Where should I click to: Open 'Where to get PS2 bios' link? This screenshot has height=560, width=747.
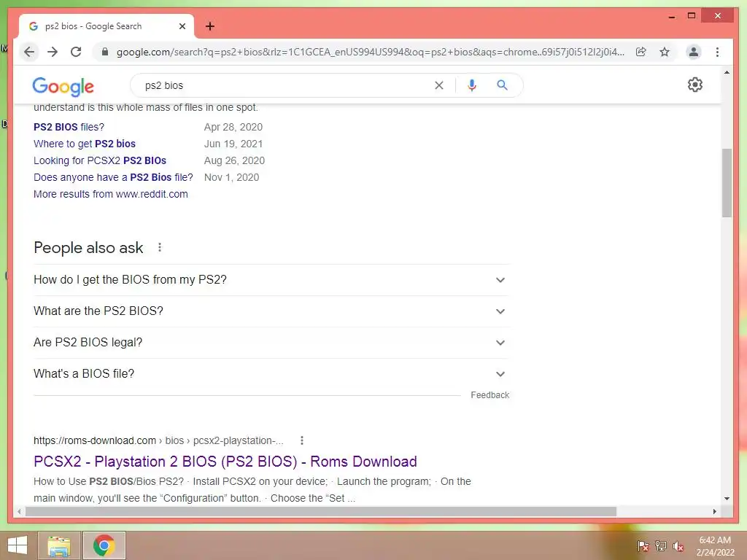point(85,144)
